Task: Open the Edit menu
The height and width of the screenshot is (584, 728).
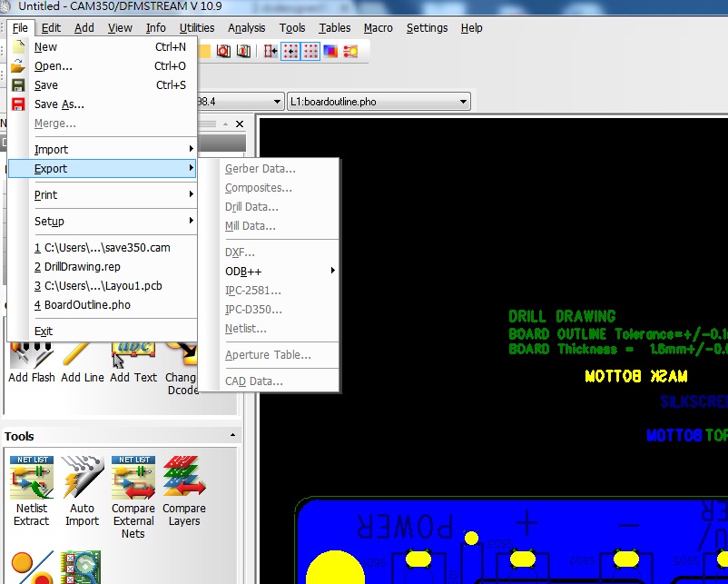Action: (51, 28)
